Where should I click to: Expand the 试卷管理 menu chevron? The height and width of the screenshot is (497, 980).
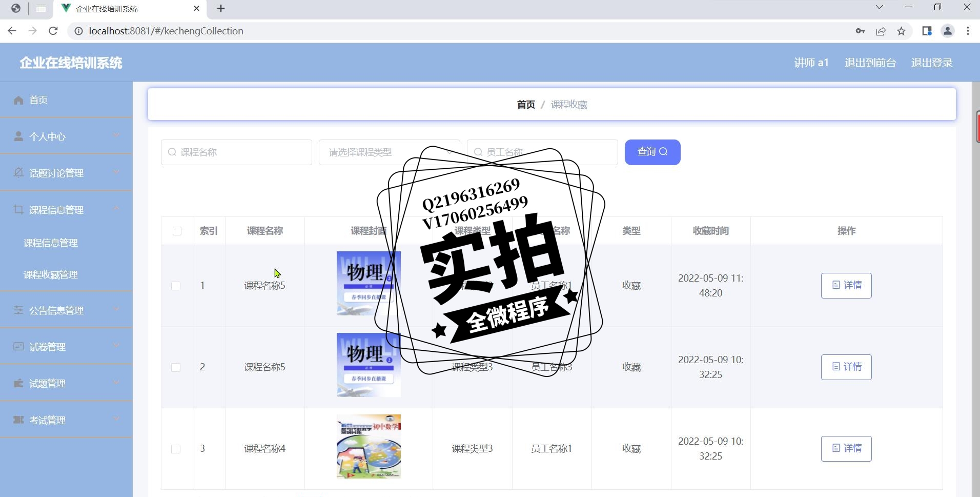(x=116, y=345)
